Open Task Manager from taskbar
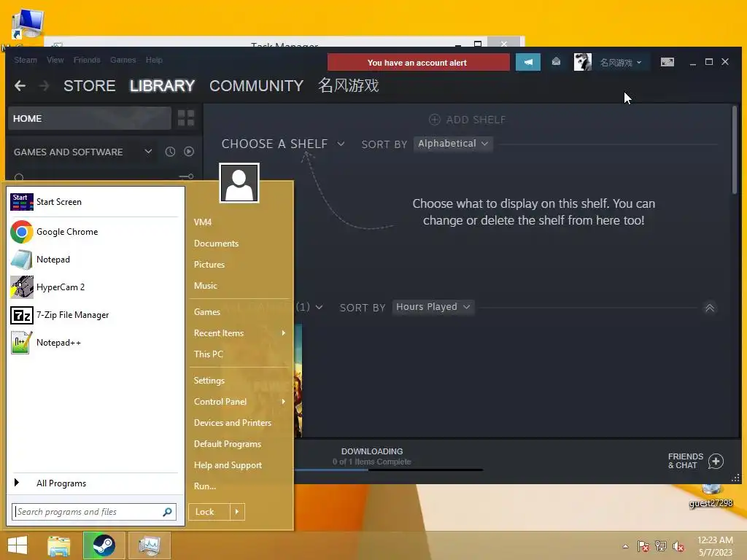This screenshot has width=747, height=560. 149,545
